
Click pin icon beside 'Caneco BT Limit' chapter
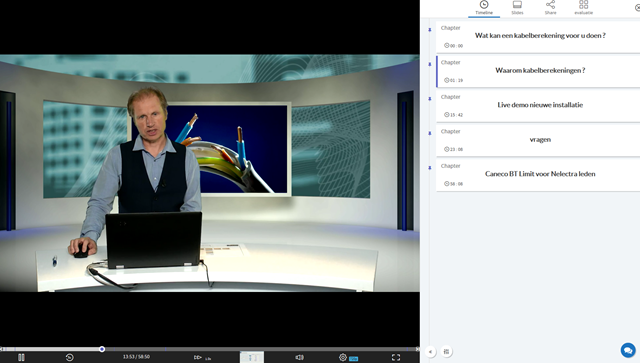pos(430,168)
